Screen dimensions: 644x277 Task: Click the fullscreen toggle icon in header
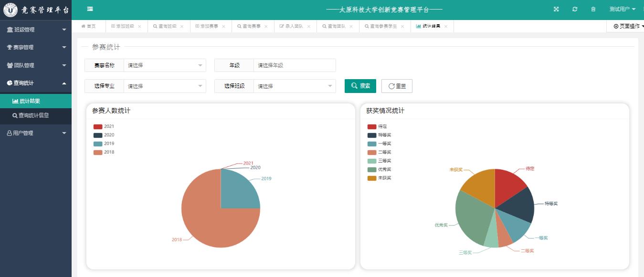coord(556,10)
